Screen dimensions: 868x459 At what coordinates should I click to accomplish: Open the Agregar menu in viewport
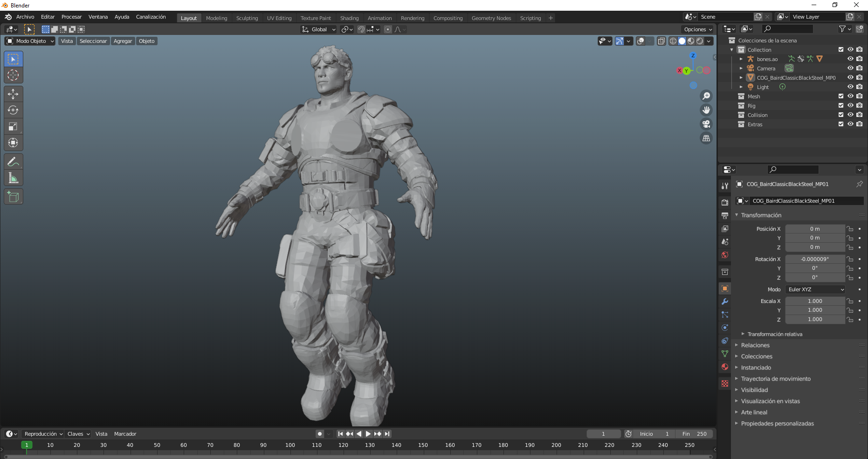point(123,41)
